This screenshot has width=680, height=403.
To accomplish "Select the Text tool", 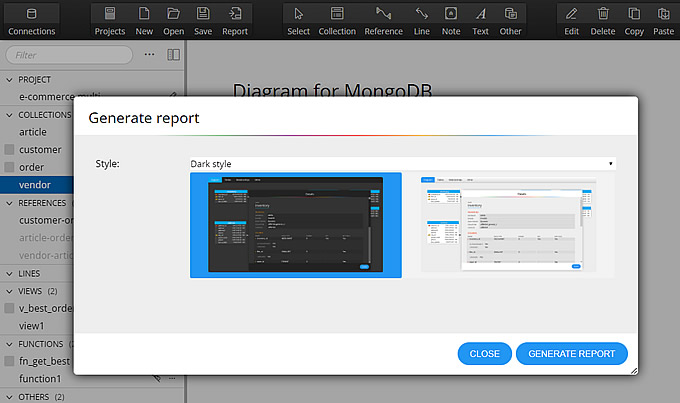I will click(x=481, y=20).
